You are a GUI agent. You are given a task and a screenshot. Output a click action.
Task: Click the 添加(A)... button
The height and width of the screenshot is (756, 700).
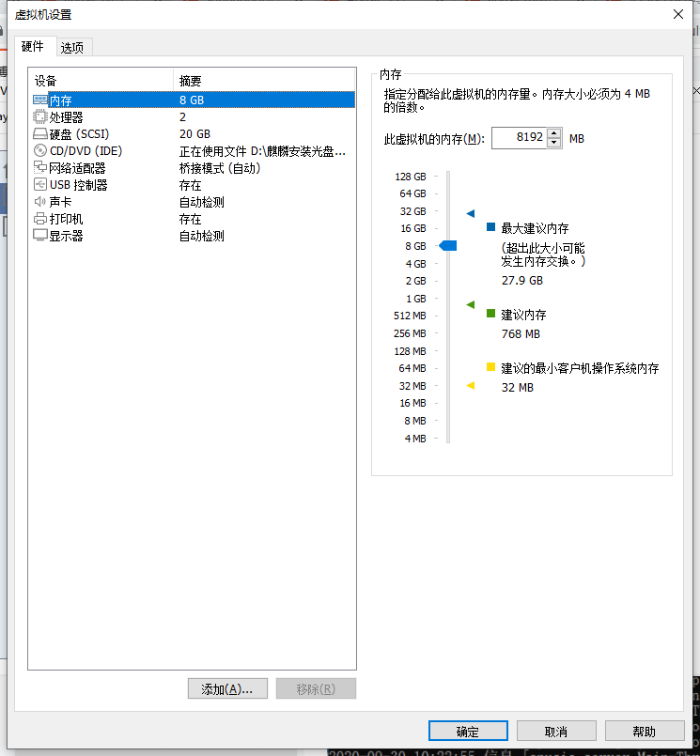(x=227, y=688)
